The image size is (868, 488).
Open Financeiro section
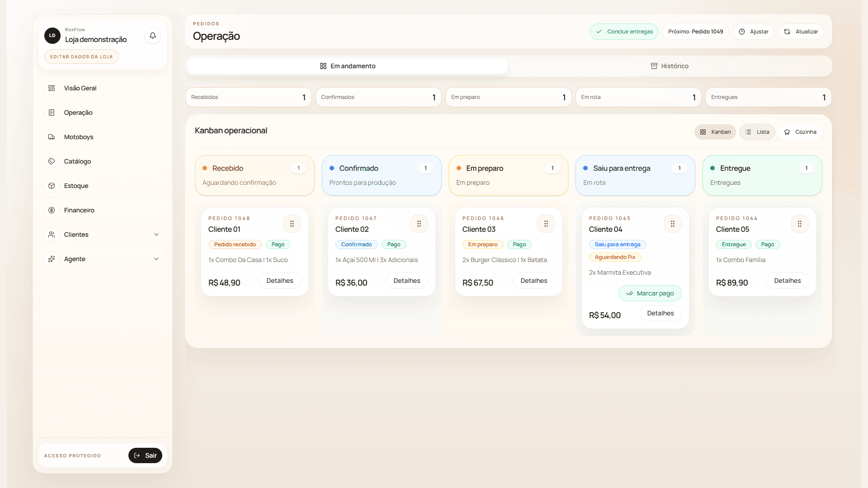pyautogui.click(x=103, y=210)
